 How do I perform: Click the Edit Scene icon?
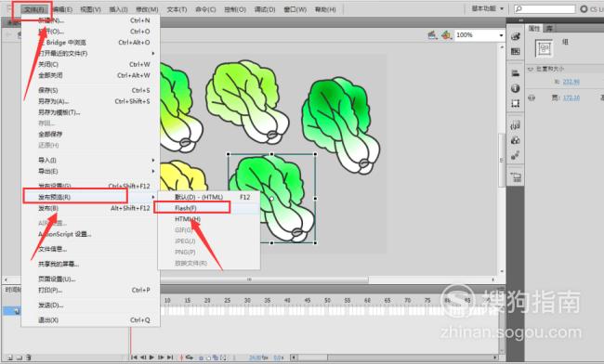(432, 35)
